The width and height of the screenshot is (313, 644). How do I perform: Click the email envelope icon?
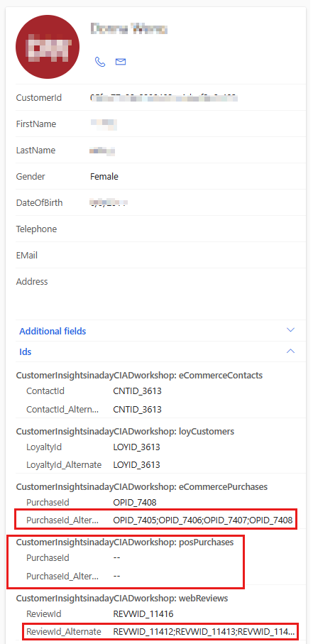point(121,62)
